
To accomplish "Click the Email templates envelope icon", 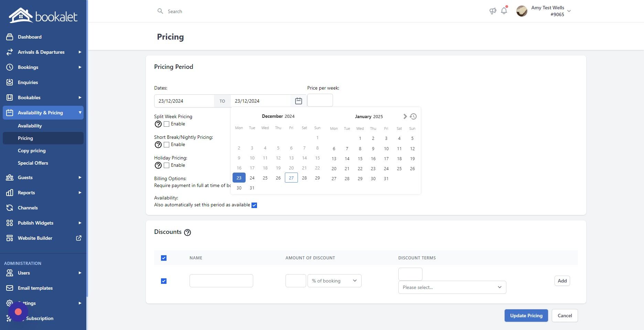I will coord(10,288).
